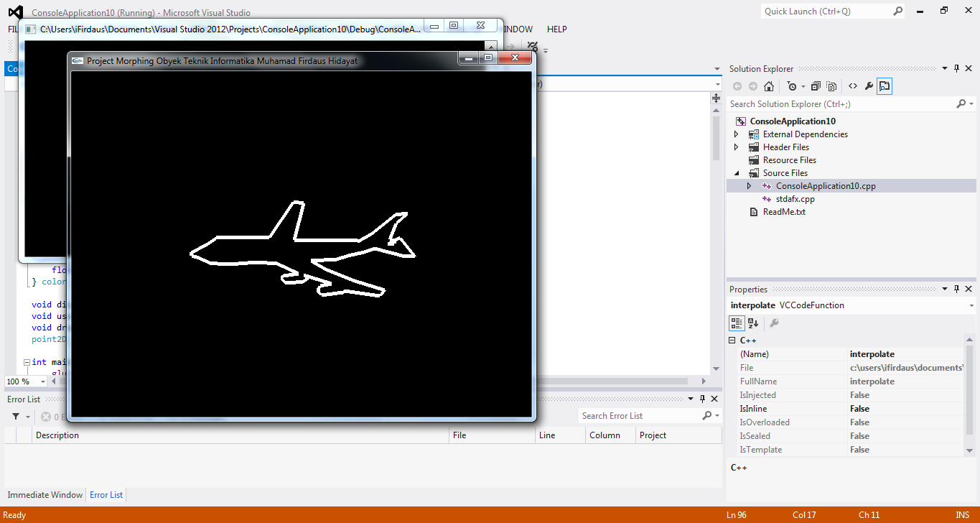Open the HELP menu
This screenshot has height=523, width=980.
pos(556,29)
